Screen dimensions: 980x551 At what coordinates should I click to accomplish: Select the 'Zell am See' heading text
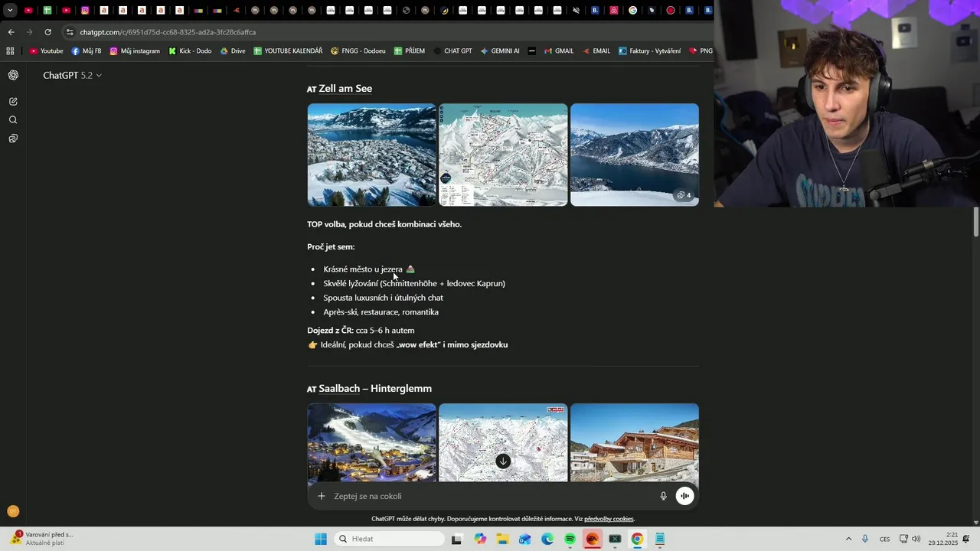[x=345, y=89]
